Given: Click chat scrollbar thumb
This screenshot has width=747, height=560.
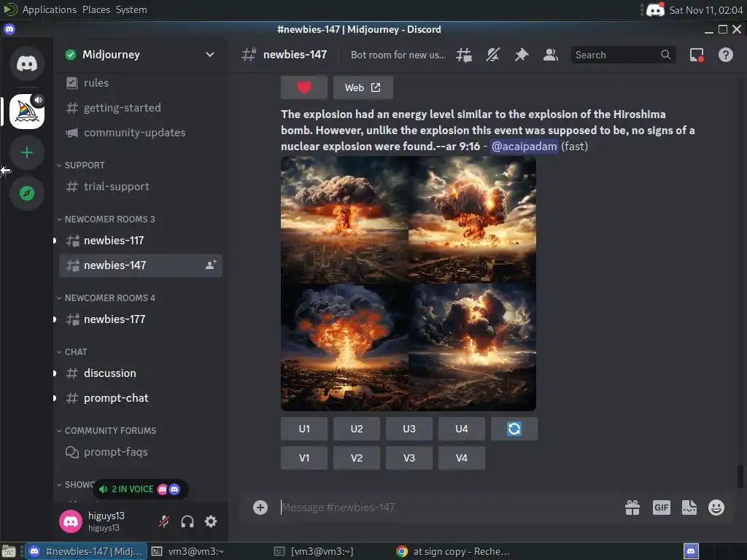Looking at the screenshot, I should (740, 477).
